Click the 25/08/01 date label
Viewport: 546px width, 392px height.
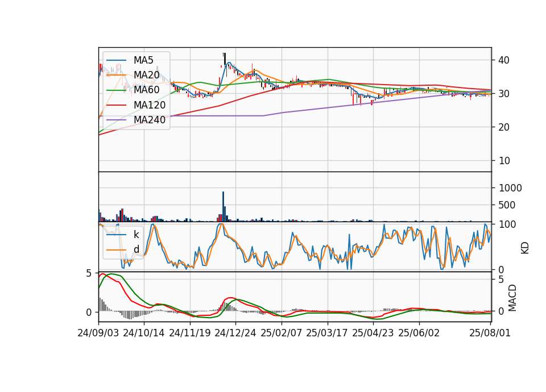point(490,333)
